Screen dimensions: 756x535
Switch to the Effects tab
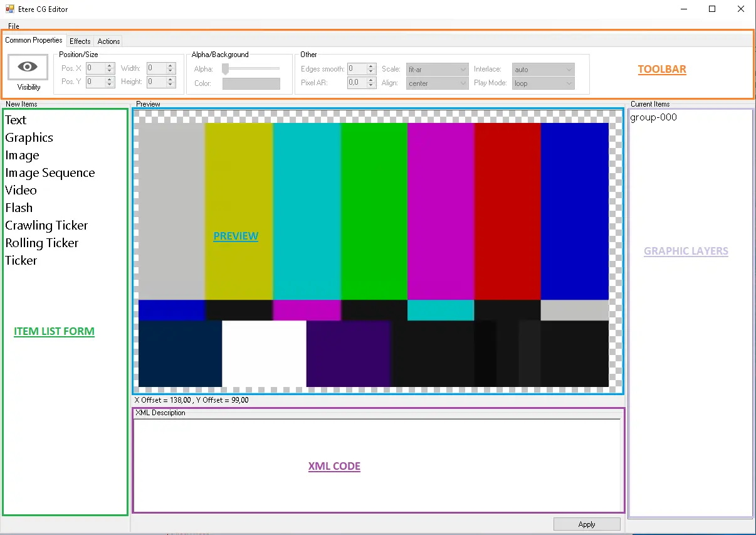[x=80, y=41]
